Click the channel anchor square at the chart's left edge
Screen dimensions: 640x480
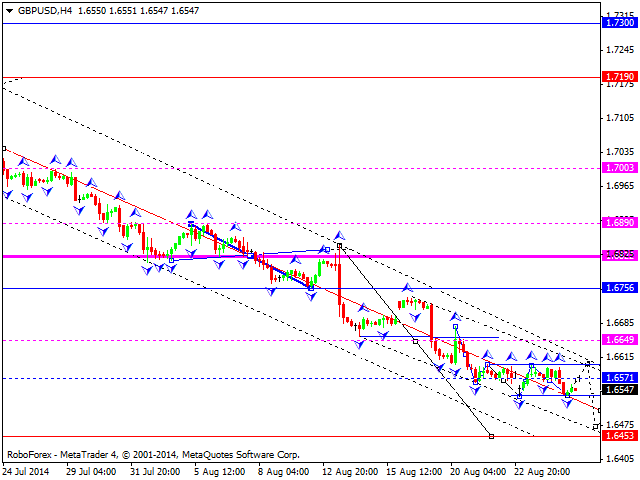4,149
